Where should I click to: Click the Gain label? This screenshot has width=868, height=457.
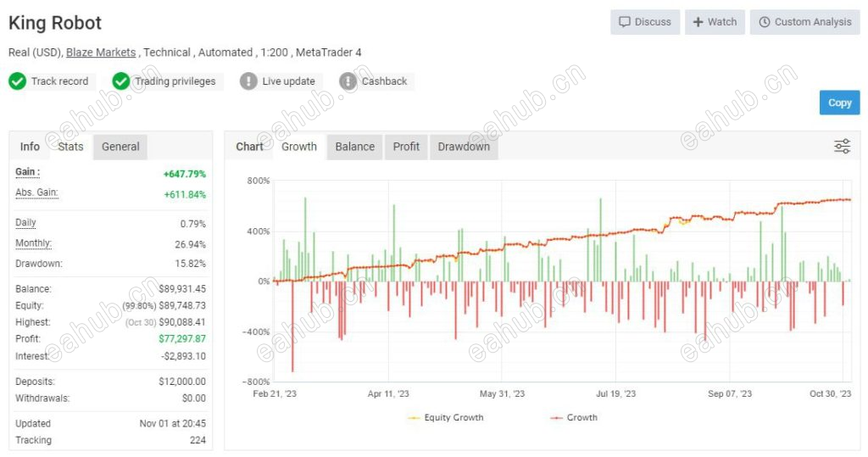(28, 172)
